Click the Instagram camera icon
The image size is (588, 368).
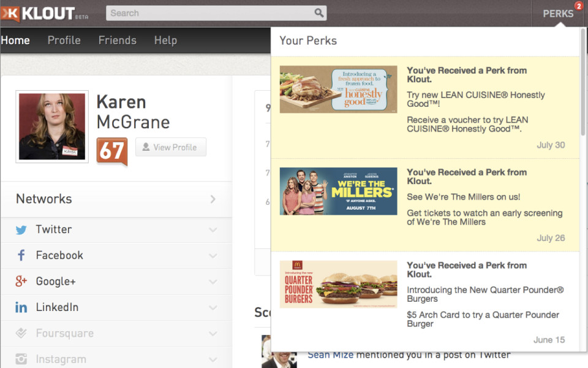(21, 359)
